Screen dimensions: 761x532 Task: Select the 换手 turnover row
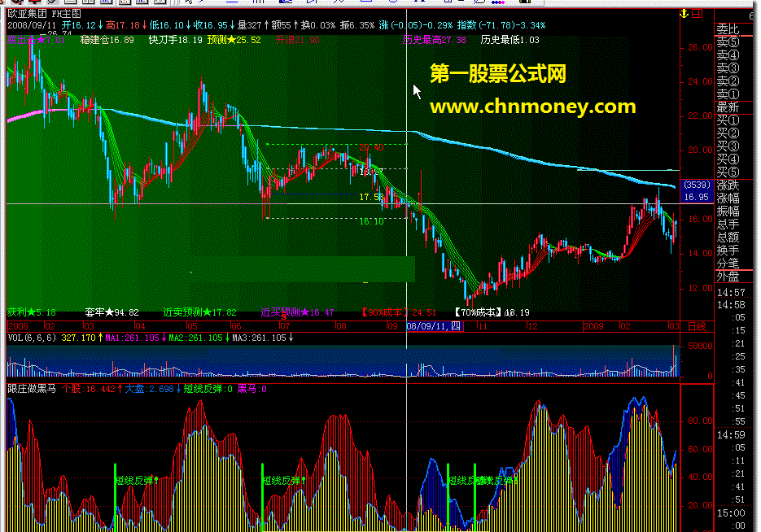[x=728, y=251]
